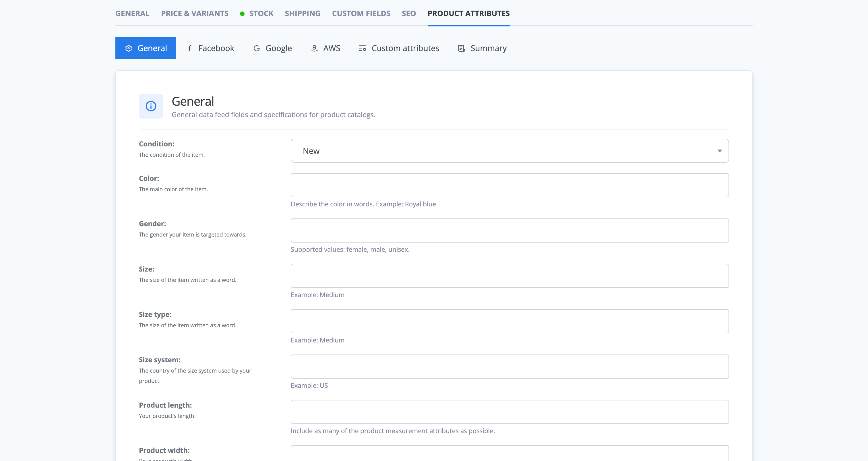Click the 'Condition:' label
Image resolution: width=868 pixels, height=461 pixels.
click(156, 144)
